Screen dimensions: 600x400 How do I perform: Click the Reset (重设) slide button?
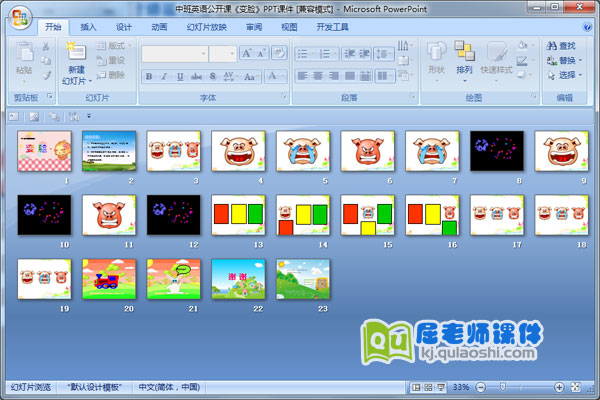(111, 60)
